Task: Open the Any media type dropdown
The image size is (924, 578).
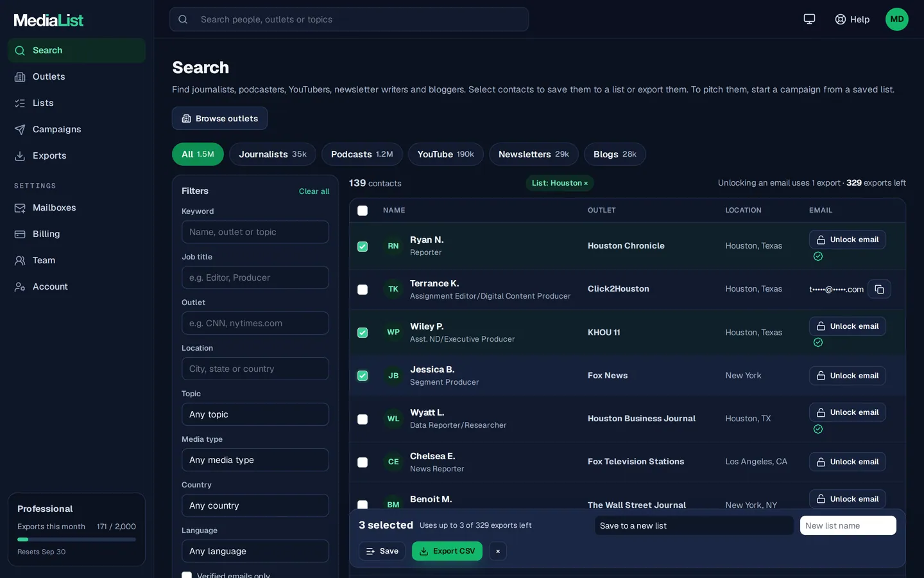Action: tap(255, 460)
